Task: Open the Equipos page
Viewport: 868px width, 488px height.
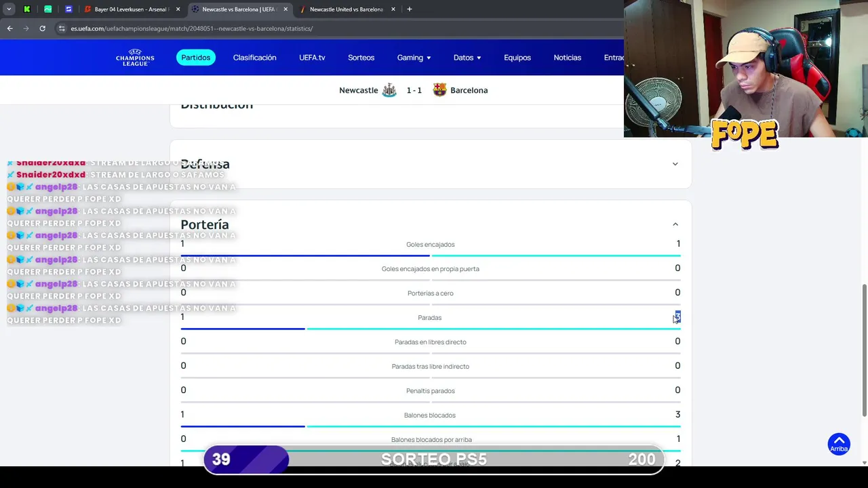Action: click(517, 58)
